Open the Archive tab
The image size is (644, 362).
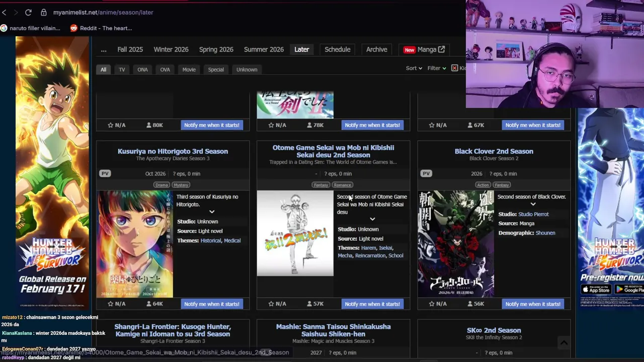click(377, 49)
